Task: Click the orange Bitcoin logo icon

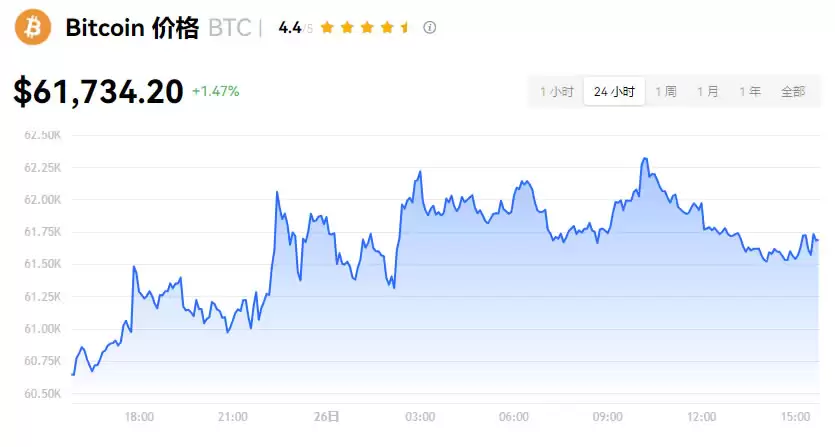Action: coord(32,27)
